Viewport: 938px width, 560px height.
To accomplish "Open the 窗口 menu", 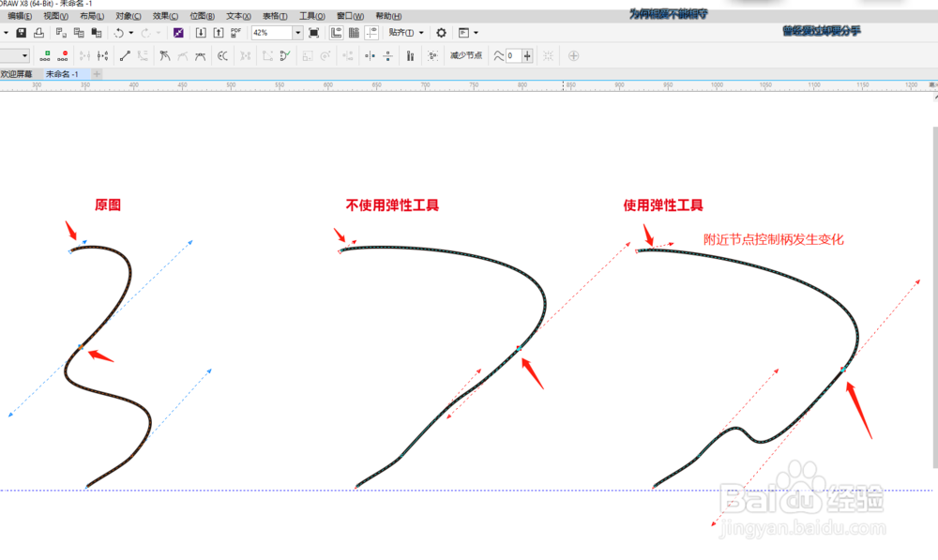I will click(x=350, y=16).
